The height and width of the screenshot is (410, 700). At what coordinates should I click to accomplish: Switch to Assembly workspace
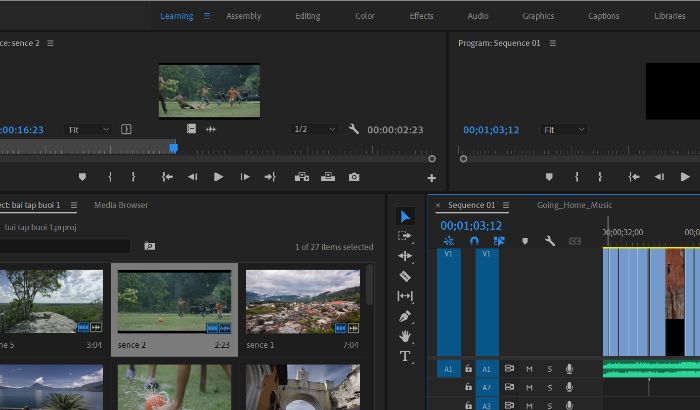243,16
